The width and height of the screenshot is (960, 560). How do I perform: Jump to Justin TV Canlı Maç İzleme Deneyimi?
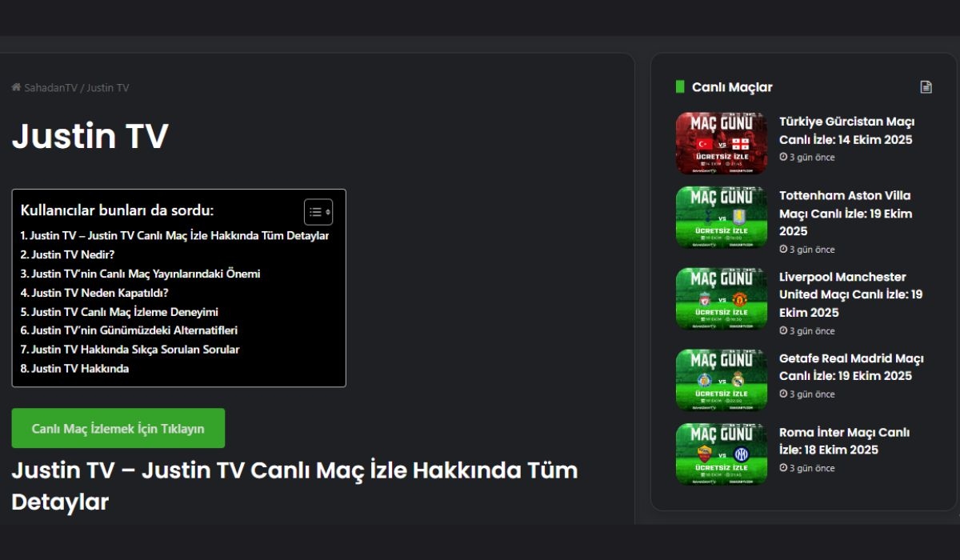pos(119,312)
